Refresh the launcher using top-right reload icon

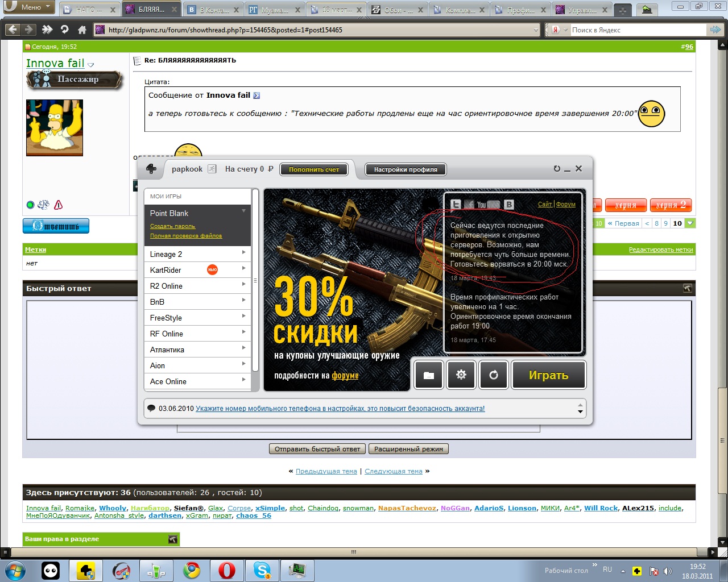click(x=557, y=168)
